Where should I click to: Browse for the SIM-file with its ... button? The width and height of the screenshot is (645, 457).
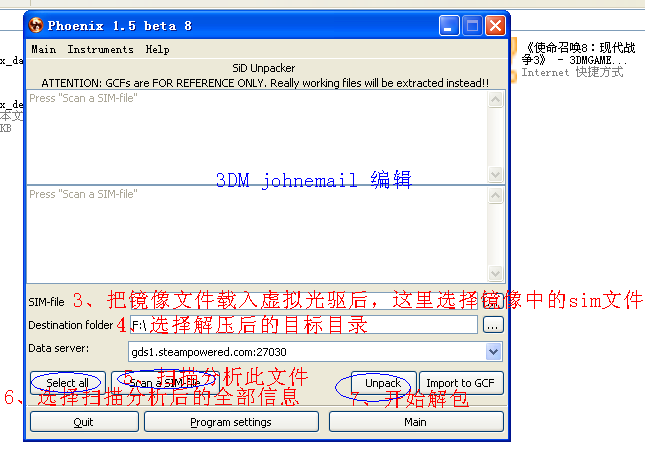pyautogui.click(x=493, y=301)
